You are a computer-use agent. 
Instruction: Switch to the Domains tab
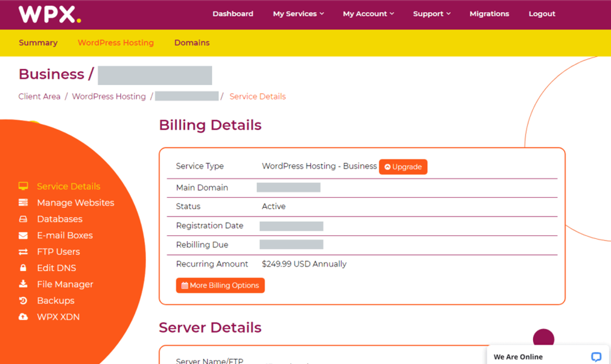click(192, 43)
